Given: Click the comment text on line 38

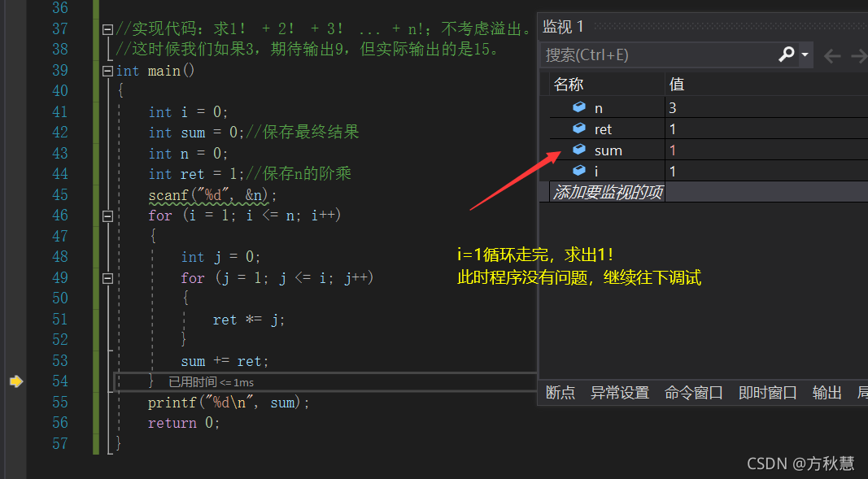Looking at the screenshot, I should (308, 50).
